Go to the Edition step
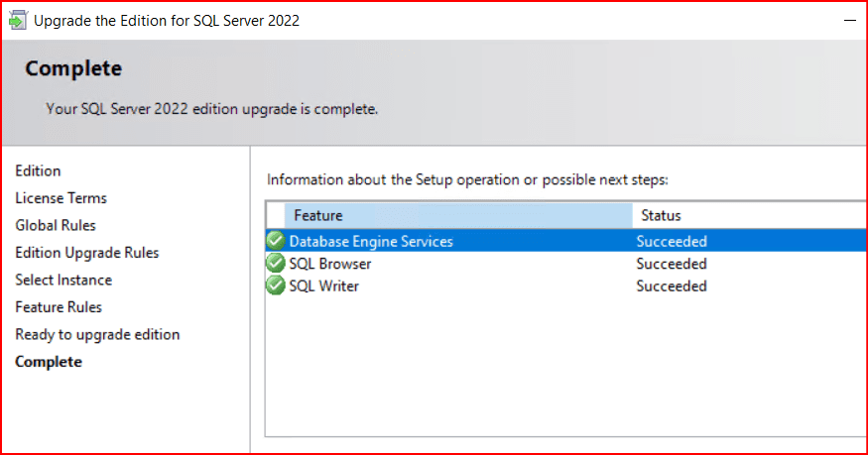 coord(38,171)
